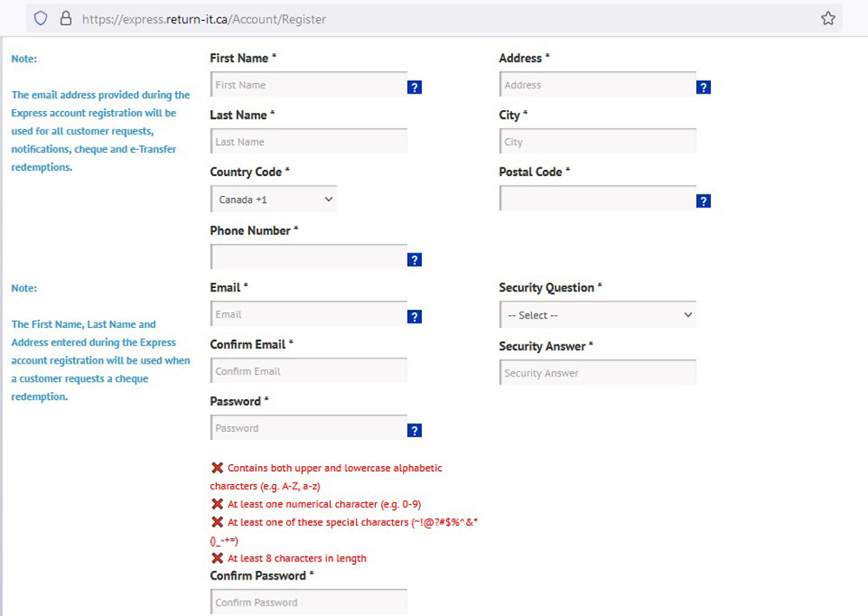
Task: Open the Postal Code help icon
Action: tap(704, 201)
